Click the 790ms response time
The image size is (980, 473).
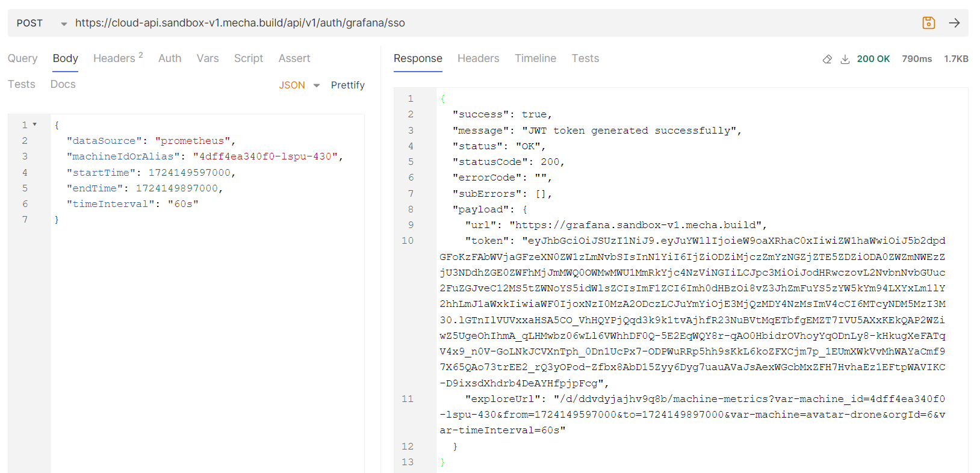tap(917, 59)
